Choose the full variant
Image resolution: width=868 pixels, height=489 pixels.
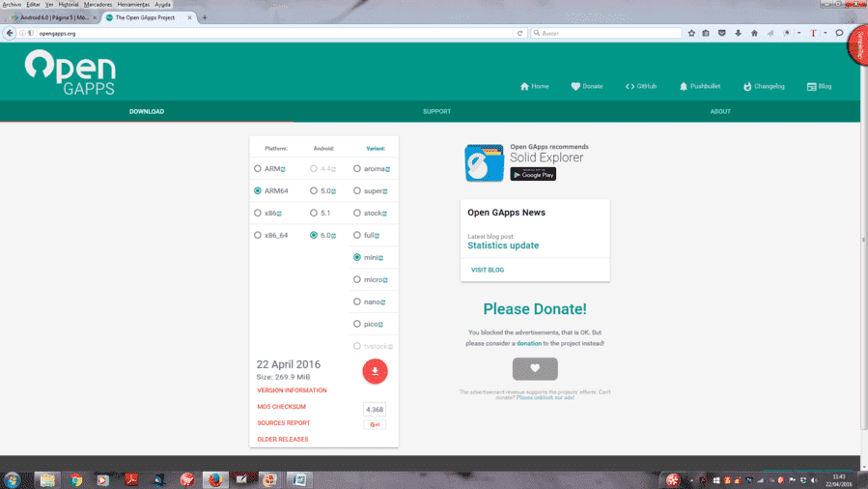pyautogui.click(x=357, y=235)
